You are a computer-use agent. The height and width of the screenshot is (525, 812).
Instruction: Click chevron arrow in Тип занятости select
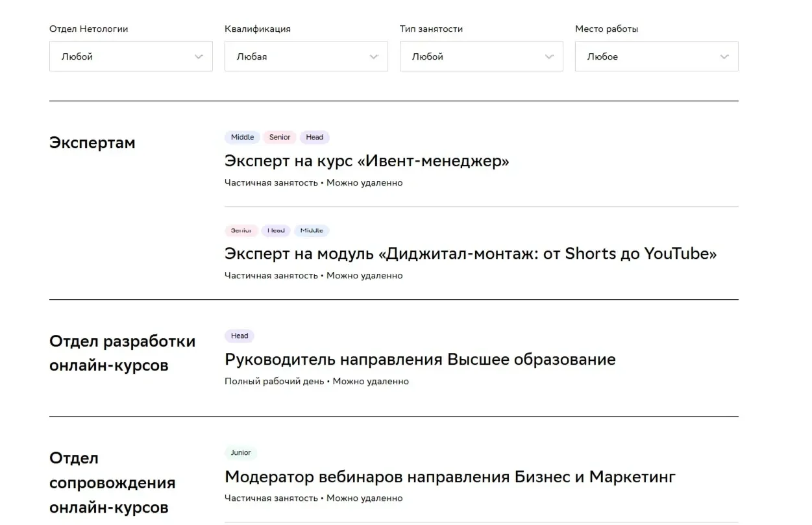point(549,57)
